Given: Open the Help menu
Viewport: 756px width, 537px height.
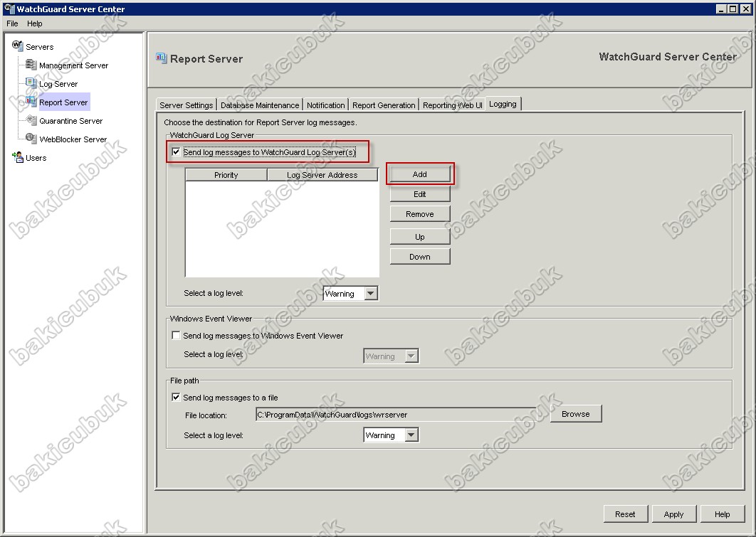Looking at the screenshot, I should tap(35, 23).
